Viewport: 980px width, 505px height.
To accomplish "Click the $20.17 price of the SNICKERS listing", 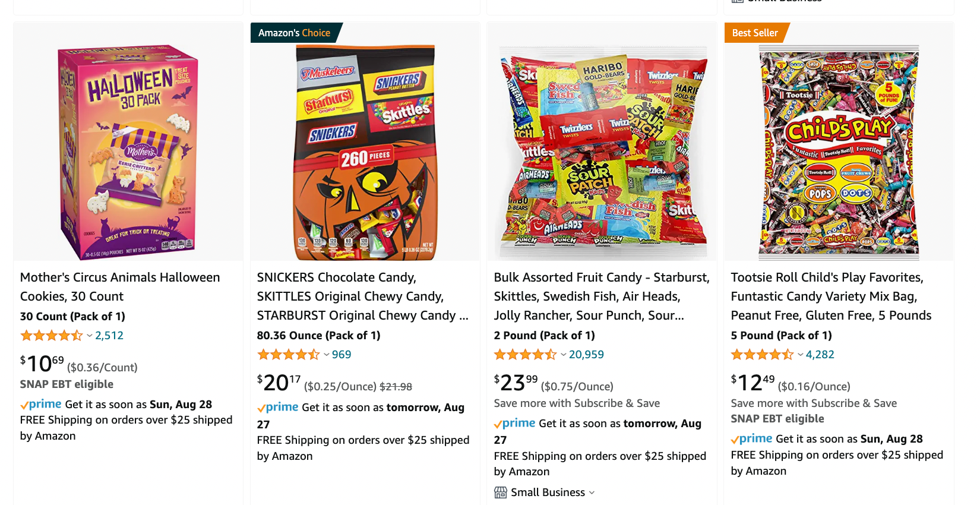I will (x=279, y=383).
